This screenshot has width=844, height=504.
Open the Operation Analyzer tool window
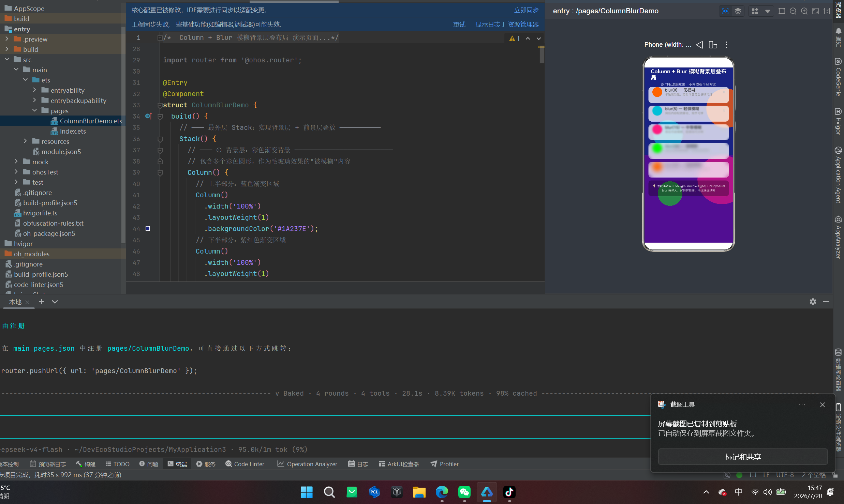[307, 464]
